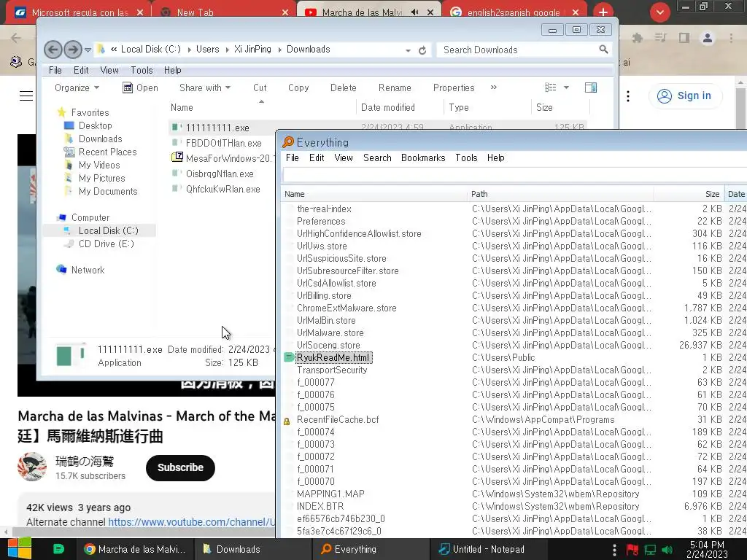Open the Everything Search menu
The height and width of the screenshot is (560, 747).
click(x=377, y=157)
